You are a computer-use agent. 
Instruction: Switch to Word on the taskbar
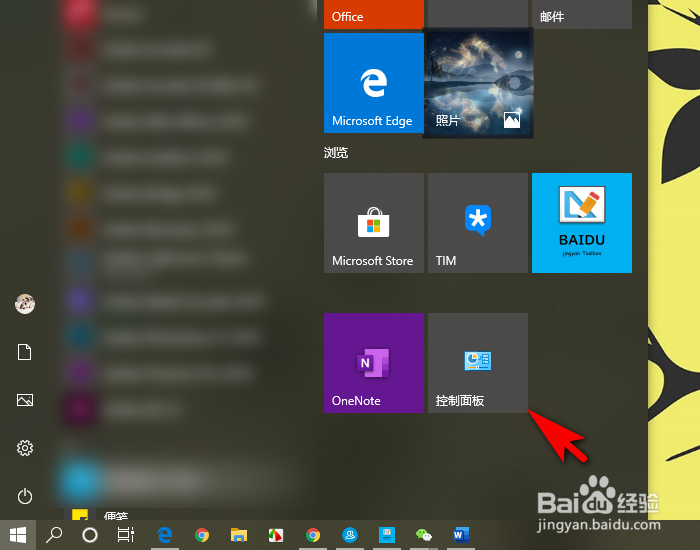coord(461,535)
